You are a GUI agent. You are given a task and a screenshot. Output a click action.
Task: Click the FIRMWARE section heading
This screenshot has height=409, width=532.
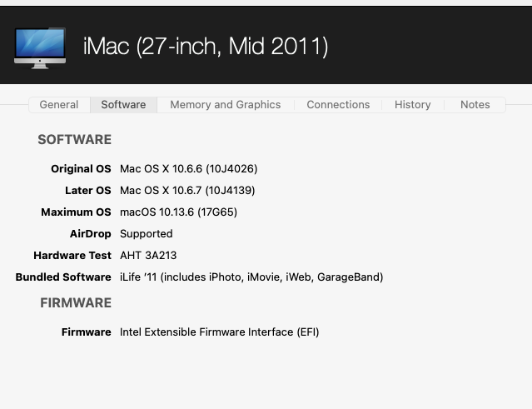click(x=76, y=303)
